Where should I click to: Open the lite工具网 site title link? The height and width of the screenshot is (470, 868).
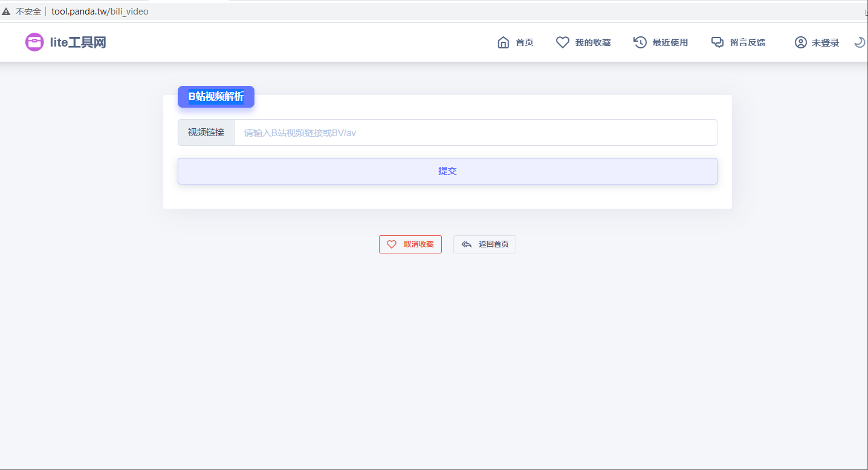[78, 42]
